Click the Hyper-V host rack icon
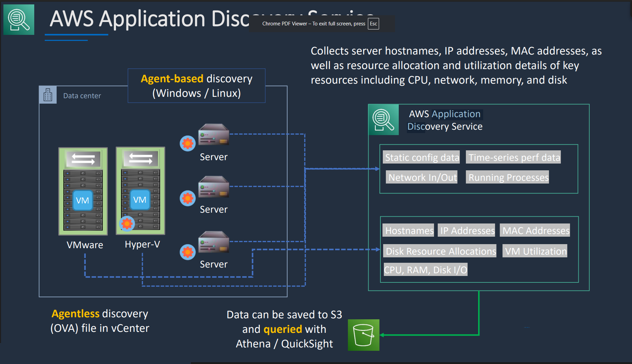 pos(140,191)
